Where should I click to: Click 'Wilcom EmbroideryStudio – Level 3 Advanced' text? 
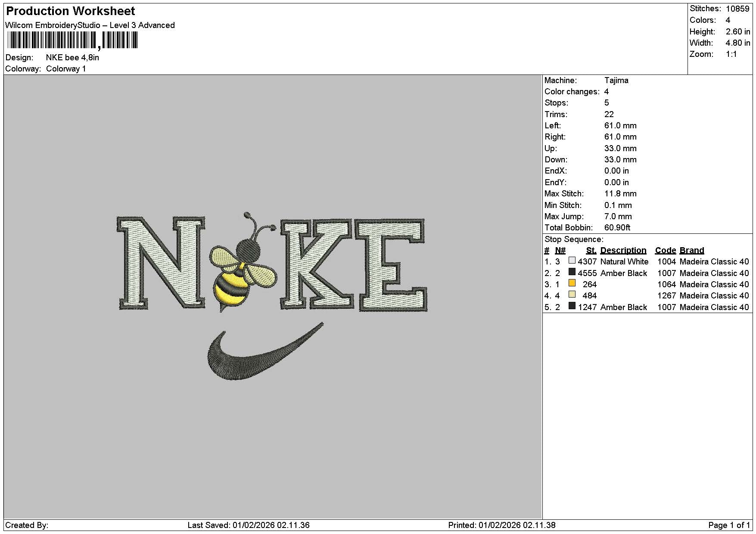[90, 25]
